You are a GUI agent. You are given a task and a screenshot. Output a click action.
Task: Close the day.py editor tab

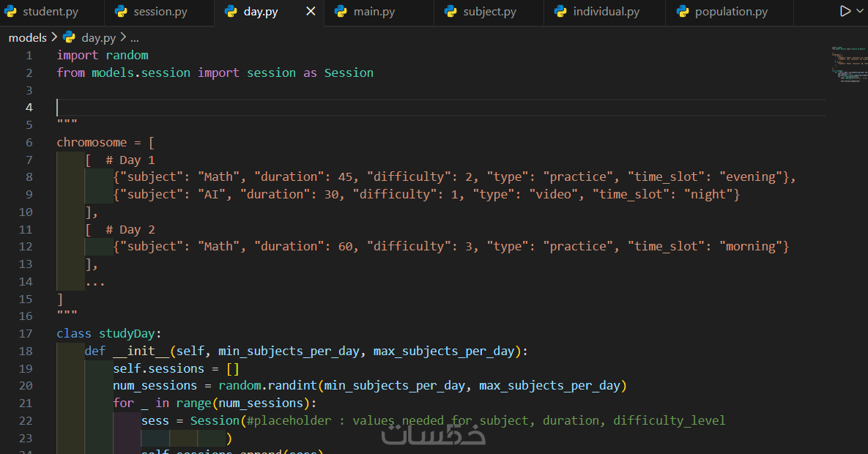pyautogui.click(x=311, y=12)
